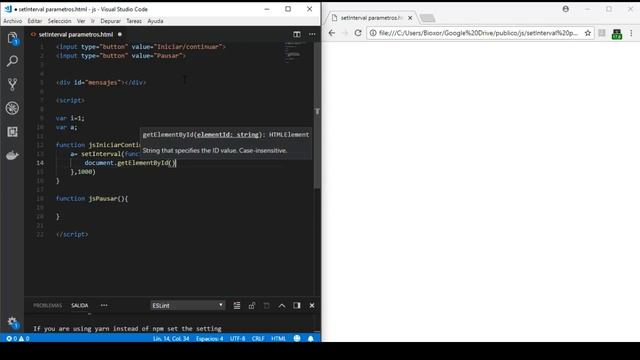Click line 18 function jsPausar
Viewport: 640px width, 360px height.
92,198
